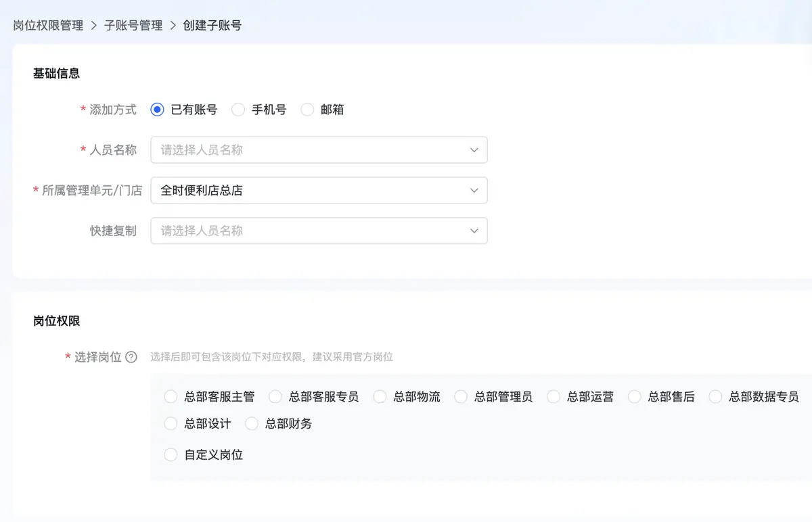Go to 岗位权限管理 breadcrumb

(48, 26)
